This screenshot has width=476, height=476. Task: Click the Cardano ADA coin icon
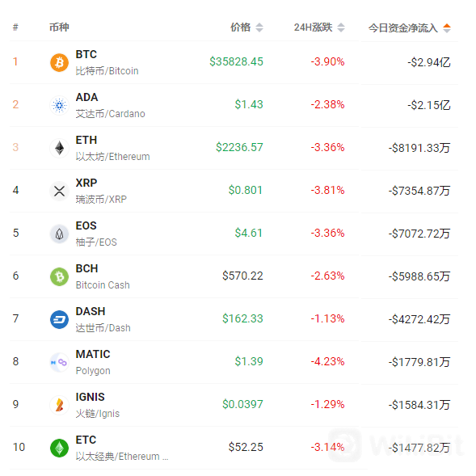(x=59, y=105)
